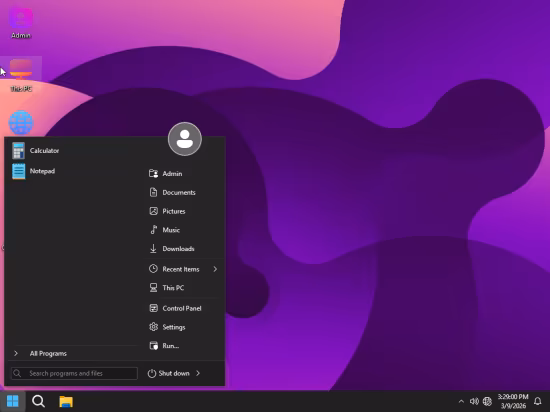Image resolution: width=550 pixels, height=412 pixels.
Task: Open Control Panel
Action: point(183,308)
